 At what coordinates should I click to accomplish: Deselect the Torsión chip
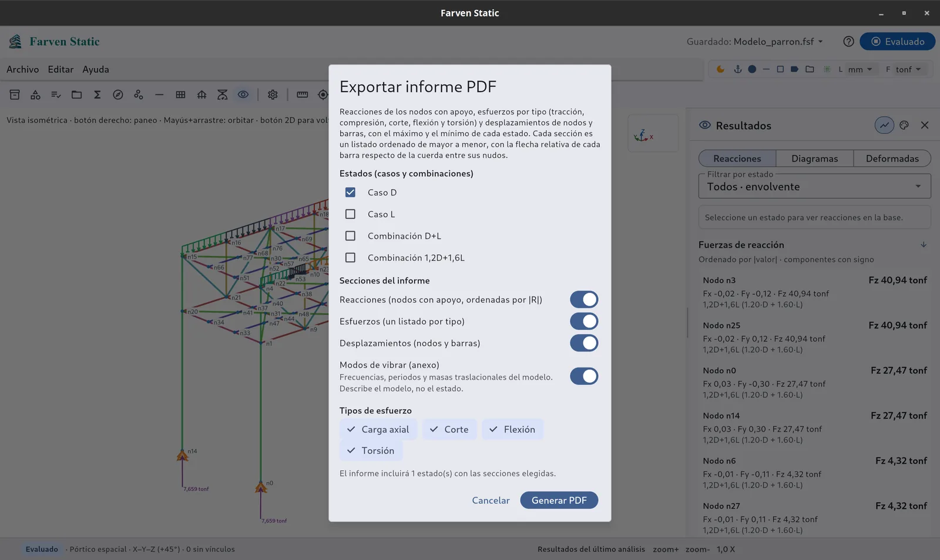[x=371, y=450]
